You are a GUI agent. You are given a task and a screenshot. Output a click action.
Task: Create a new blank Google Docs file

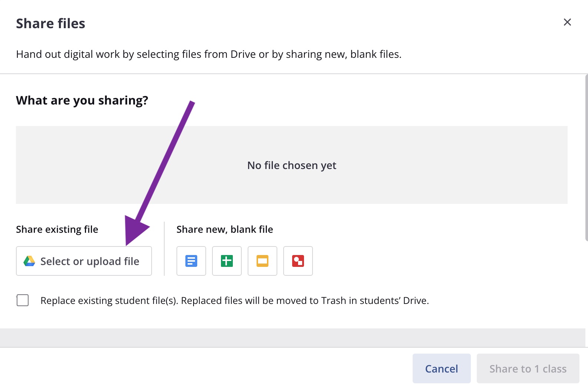(x=191, y=261)
